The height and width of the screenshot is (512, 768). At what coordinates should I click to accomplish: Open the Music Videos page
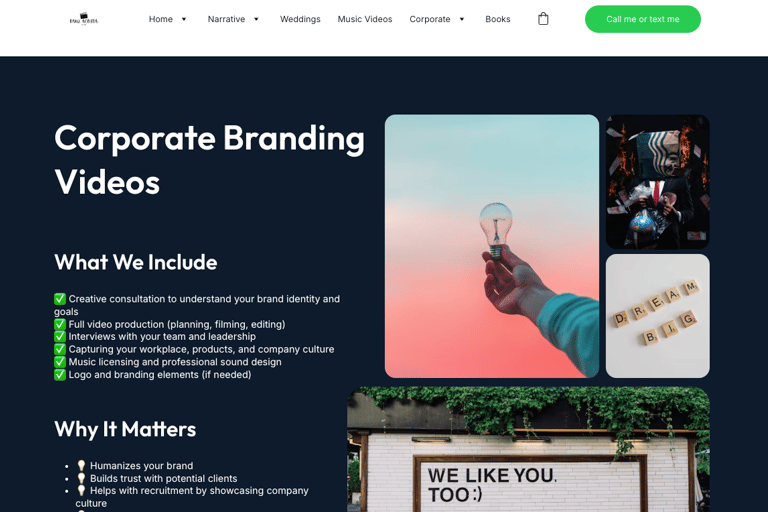[x=365, y=19]
